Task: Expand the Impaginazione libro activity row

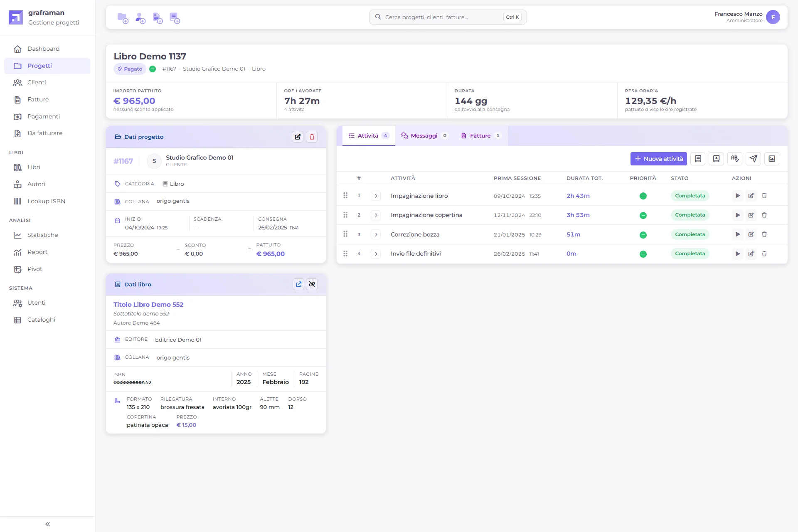Action: (376, 196)
